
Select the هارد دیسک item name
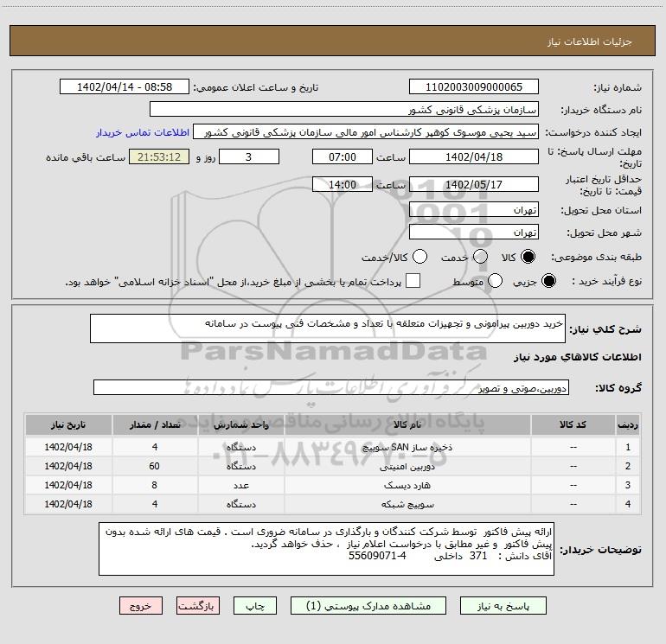pyautogui.click(x=407, y=485)
